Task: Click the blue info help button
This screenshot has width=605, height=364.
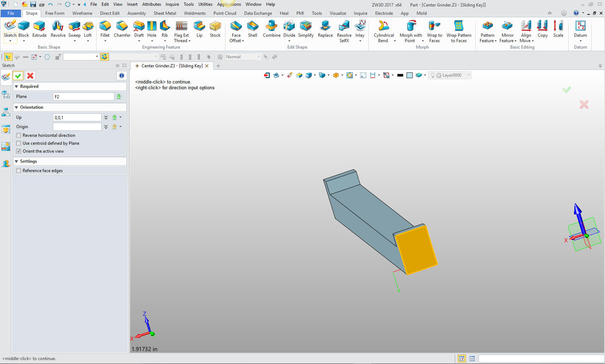Action: click(x=121, y=76)
